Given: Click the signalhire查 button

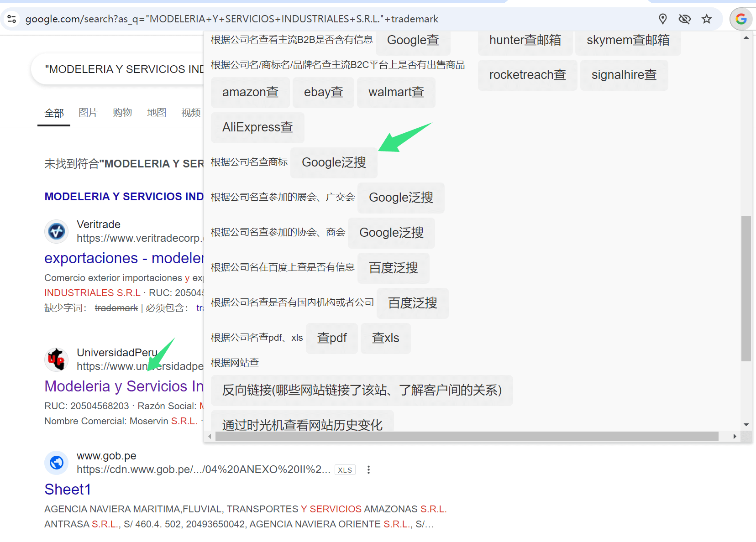Looking at the screenshot, I should (624, 75).
